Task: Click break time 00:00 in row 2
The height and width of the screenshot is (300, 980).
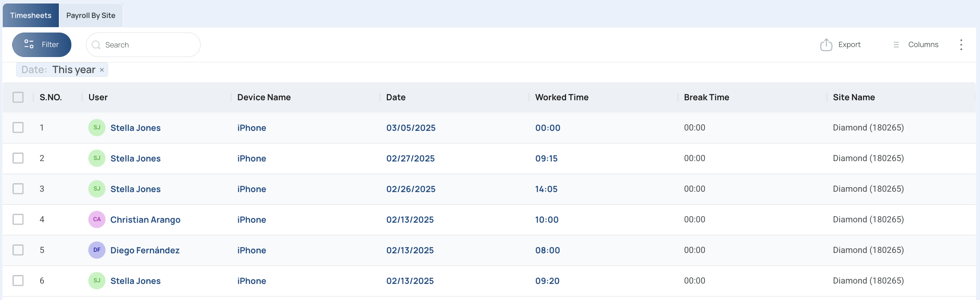Action: click(x=694, y=158)
